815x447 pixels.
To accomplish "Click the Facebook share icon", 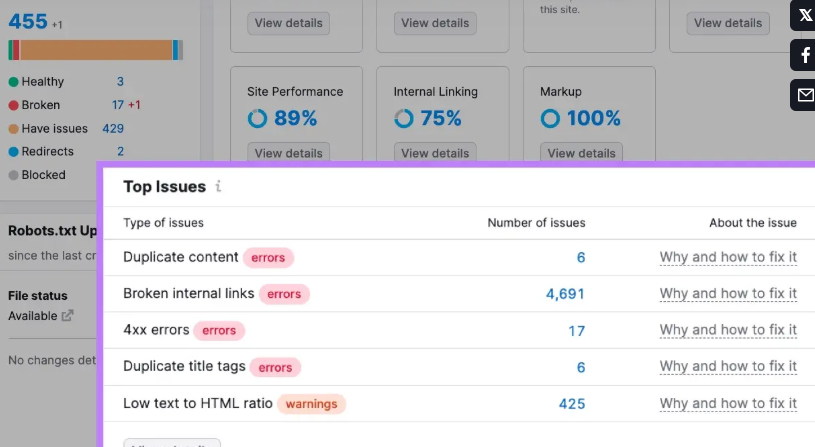I will (x=804, y=55).
